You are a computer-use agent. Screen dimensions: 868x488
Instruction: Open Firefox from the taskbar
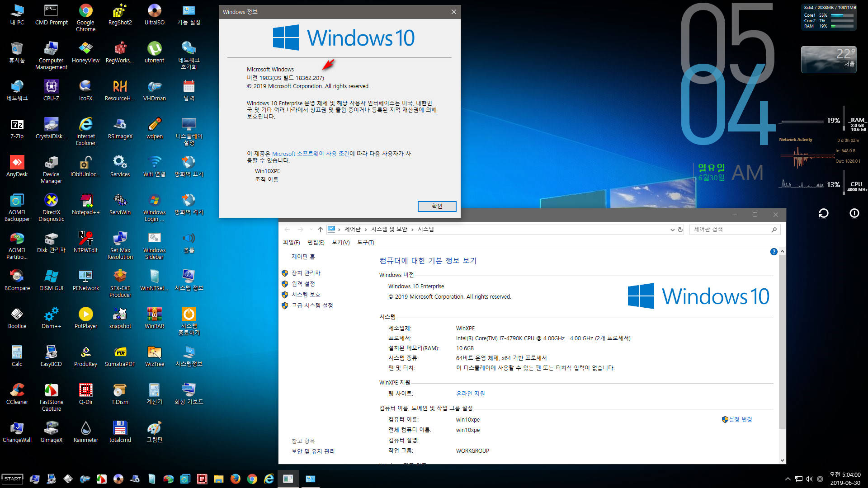(235, 479)
